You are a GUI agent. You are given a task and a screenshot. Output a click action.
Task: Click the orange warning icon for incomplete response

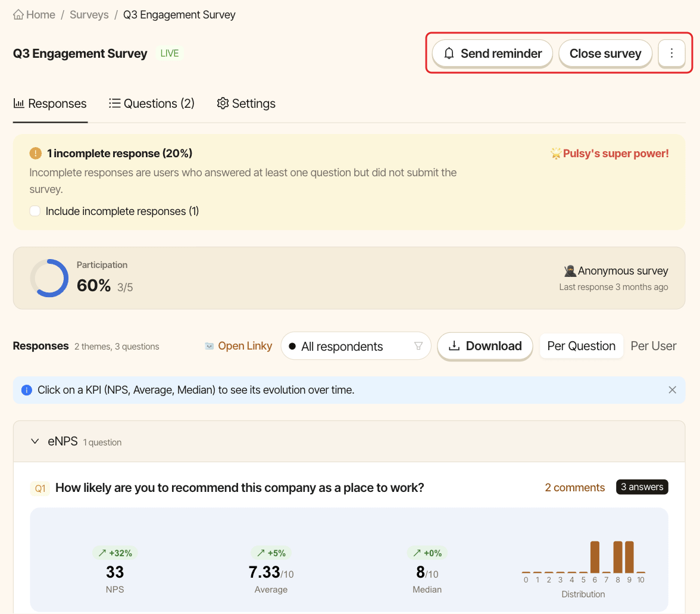36,154
